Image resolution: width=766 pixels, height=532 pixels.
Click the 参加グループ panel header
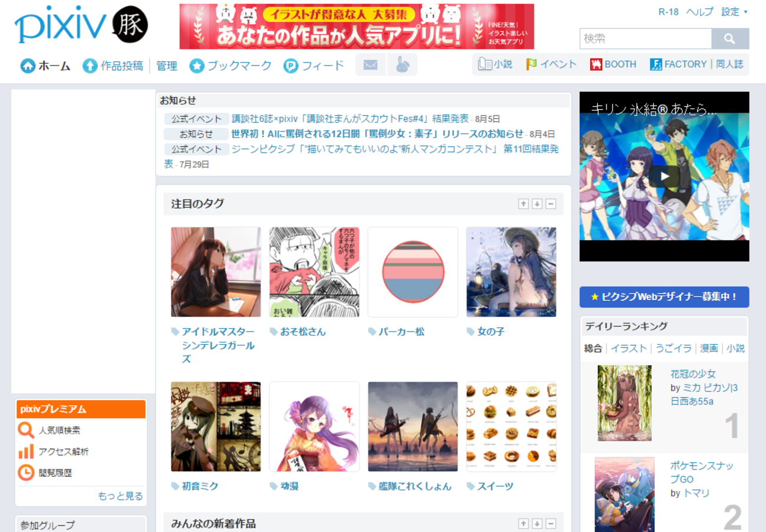pos(81,524)
